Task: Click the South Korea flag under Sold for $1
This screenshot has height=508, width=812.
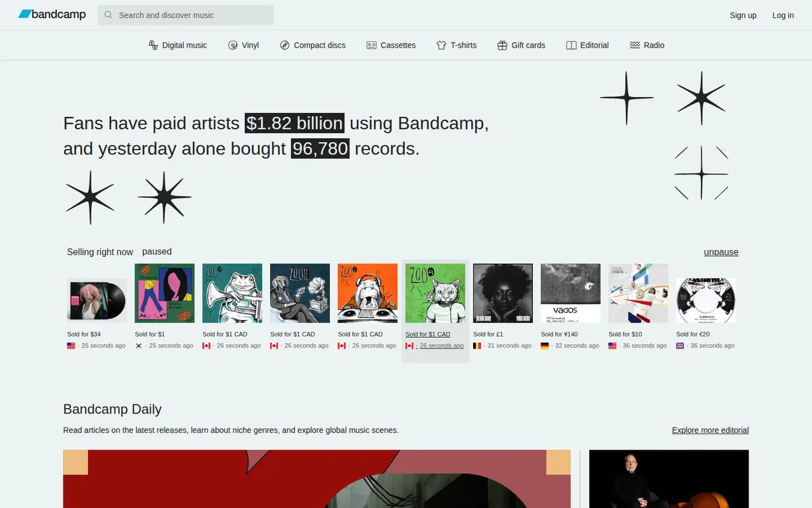Action: [x=139, y=346]
